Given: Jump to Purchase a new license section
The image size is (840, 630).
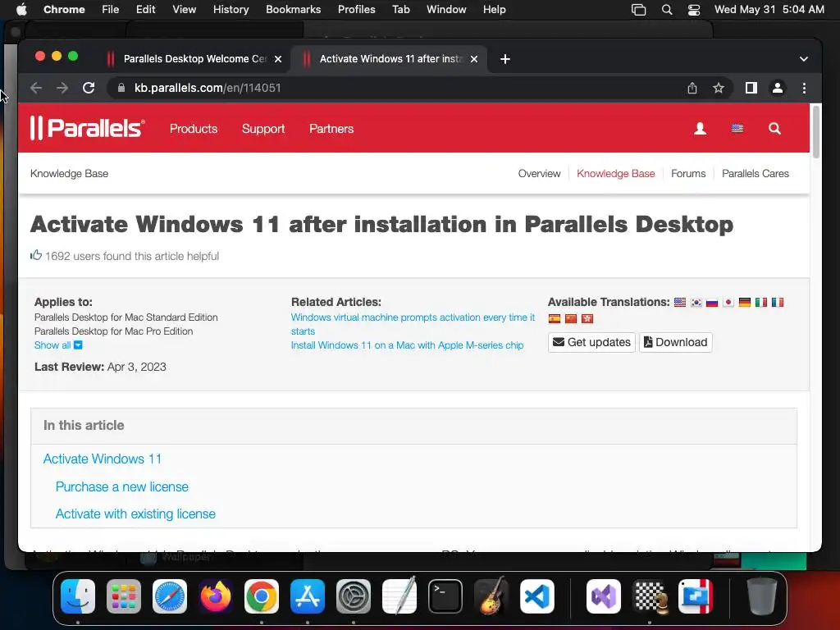Looking at the screenshot, I should pos(122,486).
